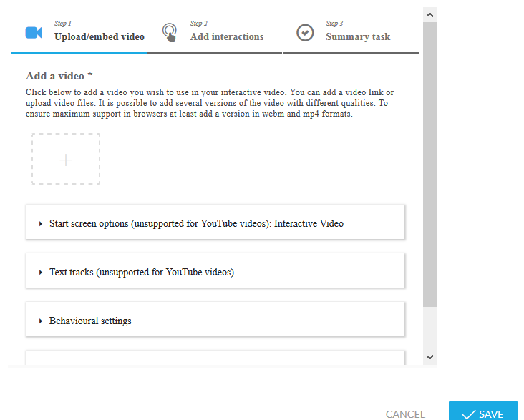This screenshot has width=524, height=420.
Task: Click the Summary task checkmark circle icon
Action: [305, 33]
